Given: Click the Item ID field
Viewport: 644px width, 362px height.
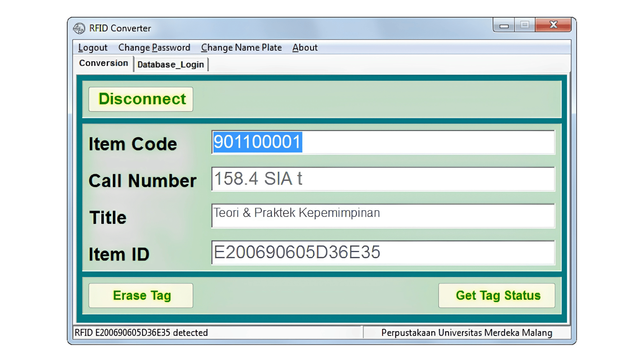Looking at the screenshot, I should click(383, 252).
